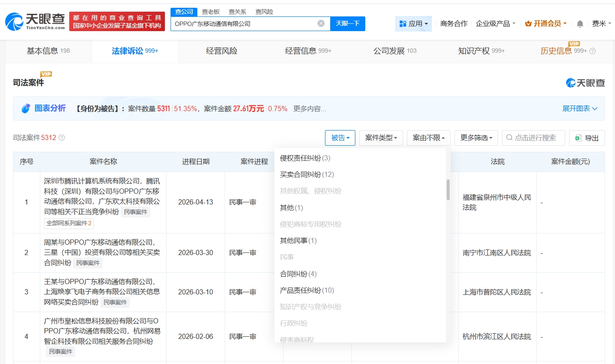Click 更多内容 link in the chart analysis bar

click(x=309, y=109)
